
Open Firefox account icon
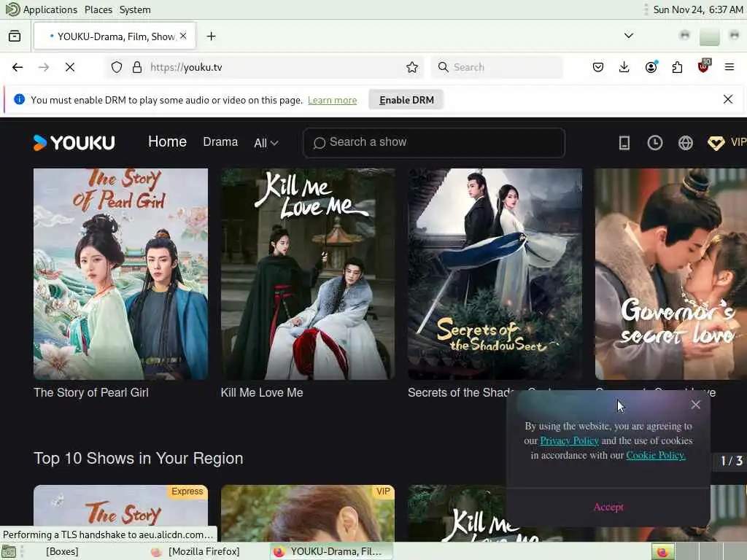651,67
